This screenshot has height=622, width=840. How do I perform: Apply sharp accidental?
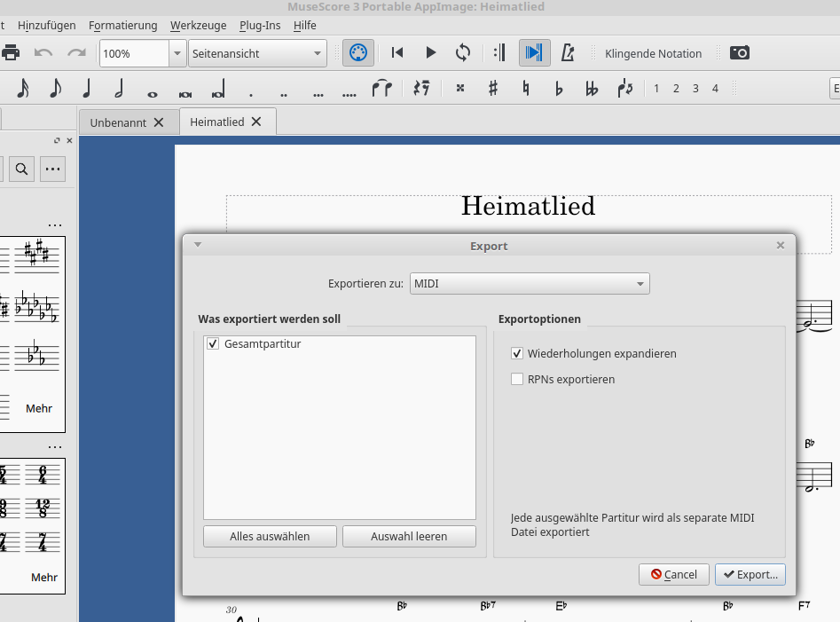click(x=493, y=88)
